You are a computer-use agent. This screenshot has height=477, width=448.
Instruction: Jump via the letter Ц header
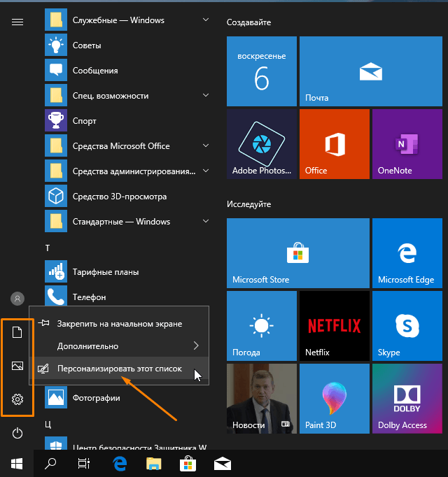pos(48,425)
